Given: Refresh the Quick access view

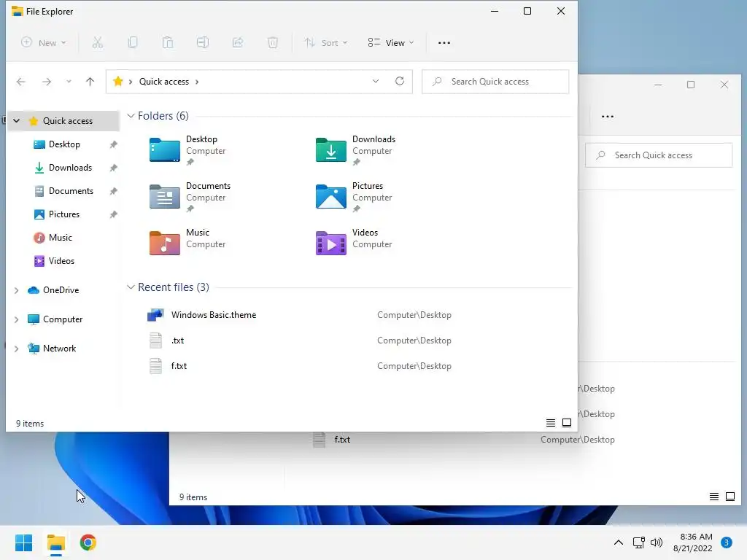Looking at the screenshot, I should pos(400,81).
